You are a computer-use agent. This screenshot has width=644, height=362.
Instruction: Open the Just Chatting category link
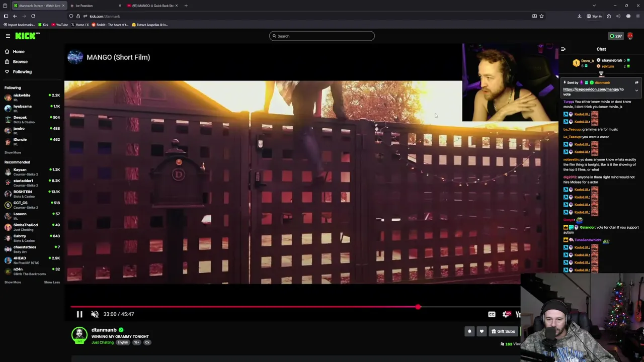(x=103, y=342)
